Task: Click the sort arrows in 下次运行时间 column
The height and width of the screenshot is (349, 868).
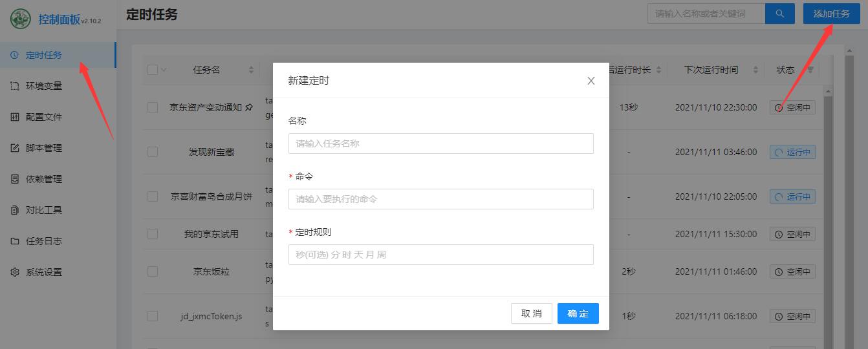Action: point(754,70)
